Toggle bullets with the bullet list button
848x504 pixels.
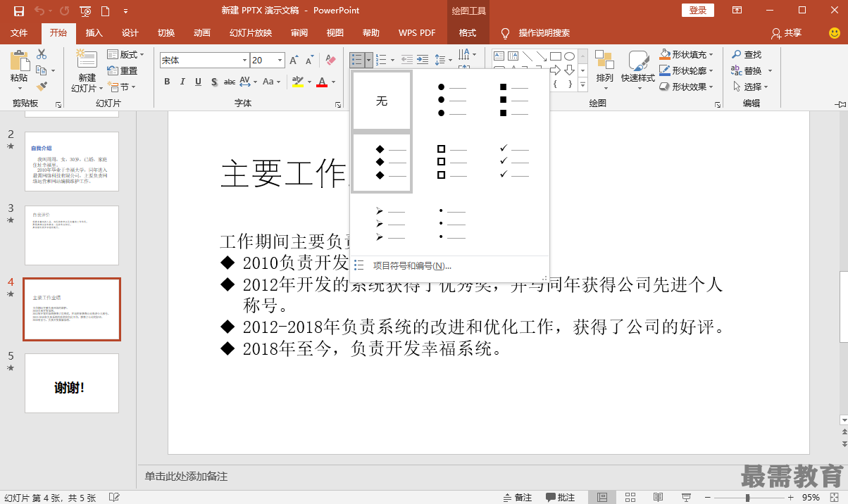pos(357,61)
